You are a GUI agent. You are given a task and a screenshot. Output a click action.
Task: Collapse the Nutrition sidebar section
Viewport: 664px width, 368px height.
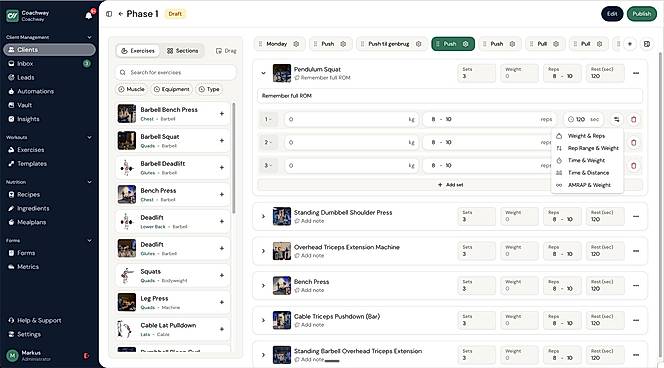pos(89,182)
